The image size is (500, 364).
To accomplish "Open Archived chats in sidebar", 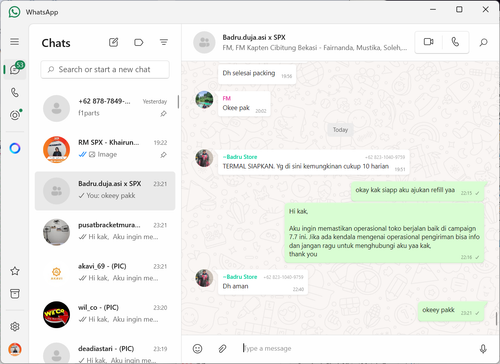I will (x=15, y=294).
